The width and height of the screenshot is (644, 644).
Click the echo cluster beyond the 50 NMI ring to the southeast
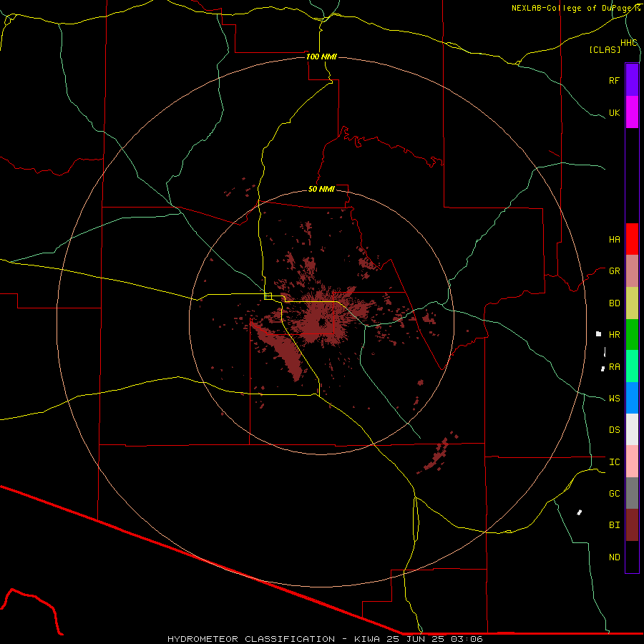[x=437, y=453]
